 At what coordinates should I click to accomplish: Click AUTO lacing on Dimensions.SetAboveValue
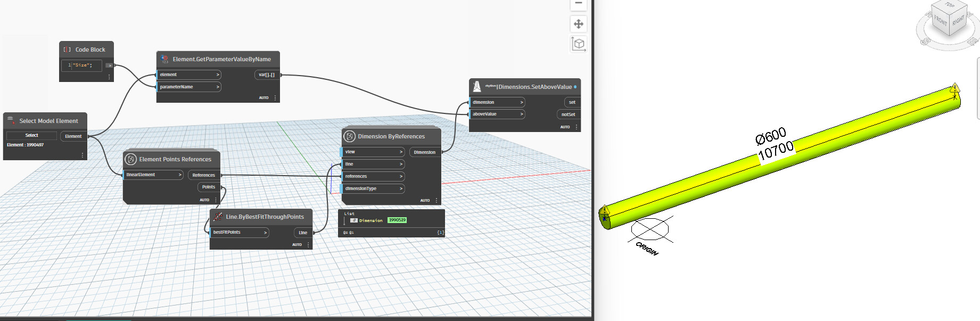click(x=565, y=127)
